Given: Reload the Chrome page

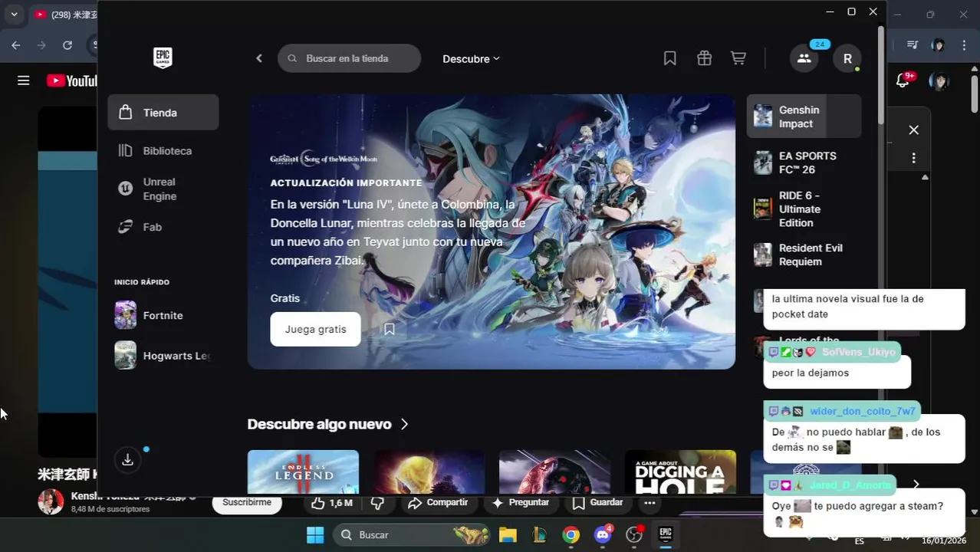Looking at the screenshot, I should (x=67, y=45).
